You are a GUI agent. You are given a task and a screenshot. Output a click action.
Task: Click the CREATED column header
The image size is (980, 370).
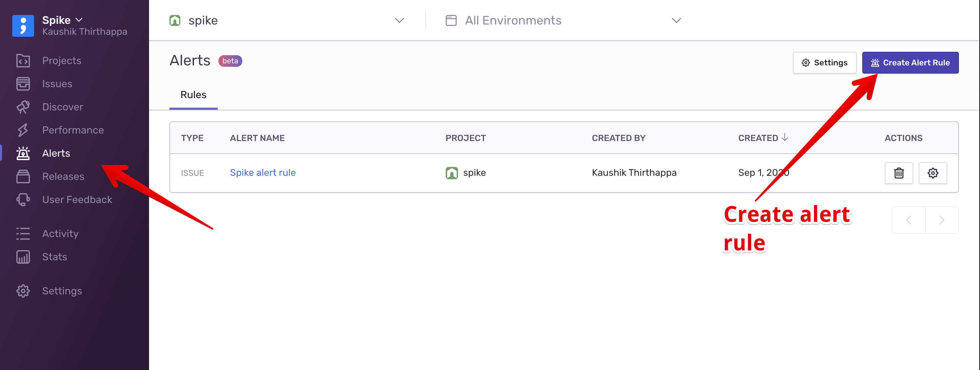pyautogui.click(x=758, y=138)
